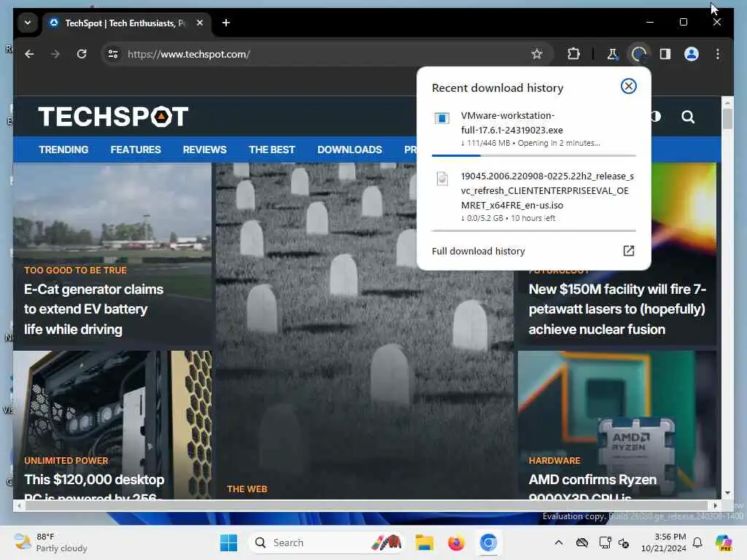Viewport: 747px width, 560px height.
Task: Open the Extensions puzzle icon
Action: point(573,54)
